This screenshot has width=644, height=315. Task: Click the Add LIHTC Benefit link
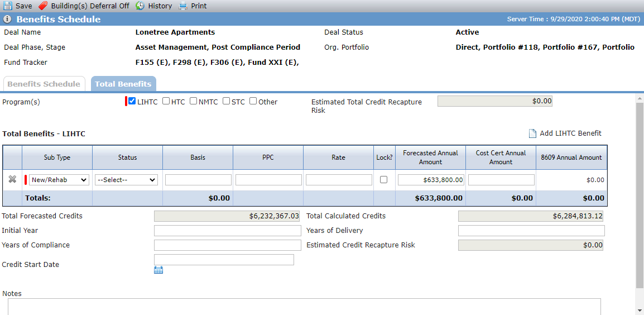(570, 133)
